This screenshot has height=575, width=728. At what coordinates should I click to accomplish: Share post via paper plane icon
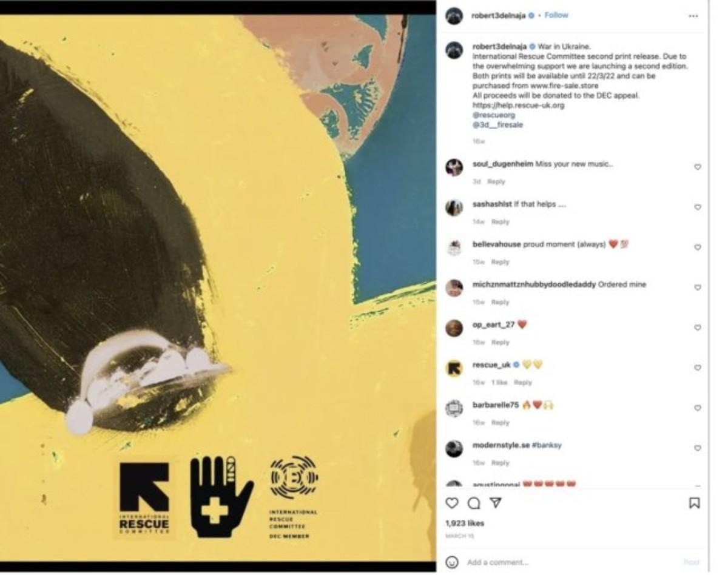(496, 503)
